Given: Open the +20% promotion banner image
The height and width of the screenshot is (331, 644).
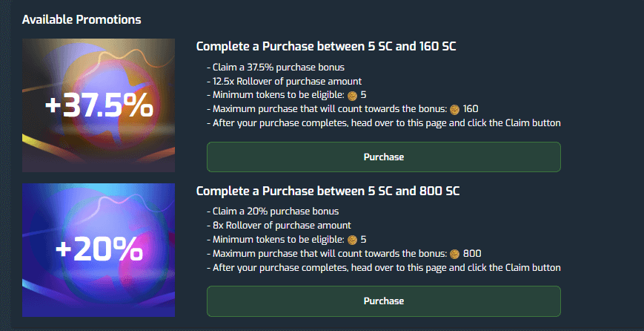Looking at the screenshot, I should (x=99, y=250).
